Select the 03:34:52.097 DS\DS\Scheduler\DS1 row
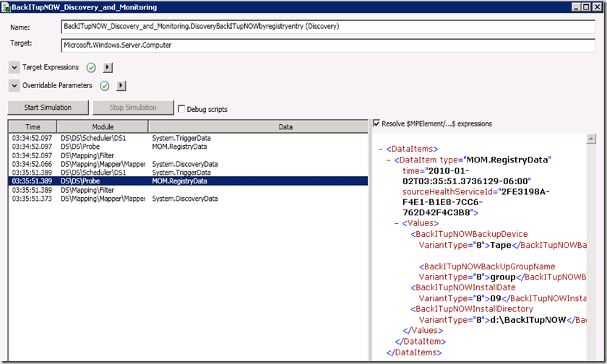Viewport: 607px width, 364px height. click(188, 138)
